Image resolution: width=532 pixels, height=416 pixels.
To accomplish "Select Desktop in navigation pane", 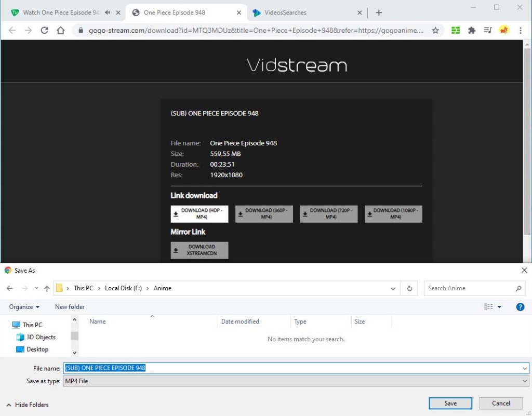I will 32,349.
